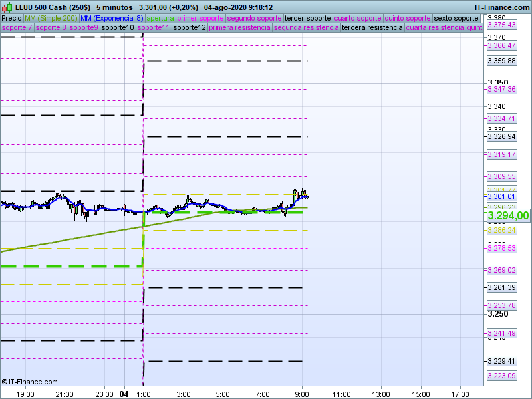Open the primera resistencia indicator label
Viewport: 532px width, 399px height.
click(x=239, y=28)
